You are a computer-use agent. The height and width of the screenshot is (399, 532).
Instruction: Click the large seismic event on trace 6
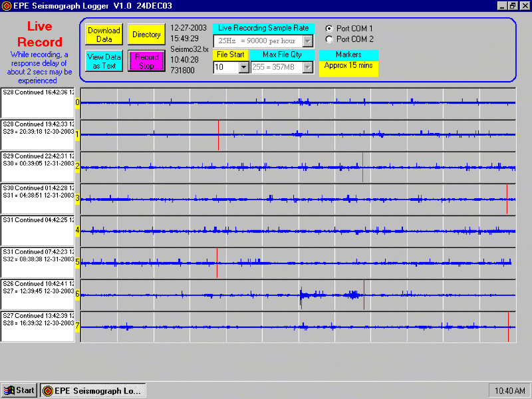303,295
